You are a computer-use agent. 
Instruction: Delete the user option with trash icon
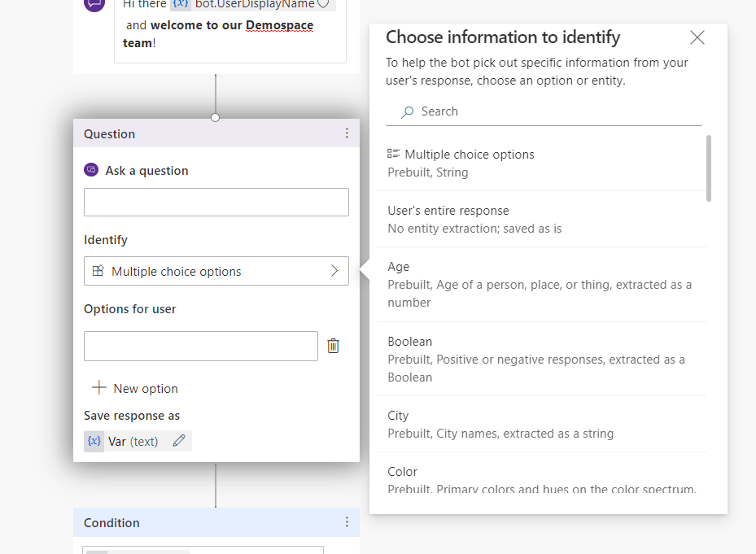point(333,346)
